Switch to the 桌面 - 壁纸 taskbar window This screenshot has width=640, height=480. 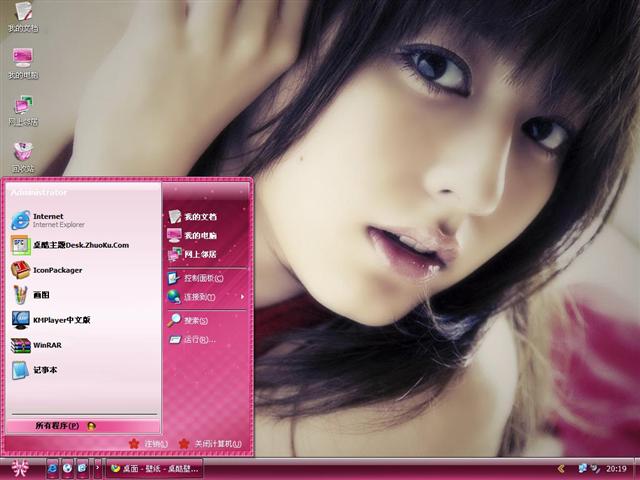tap(155, 469)
